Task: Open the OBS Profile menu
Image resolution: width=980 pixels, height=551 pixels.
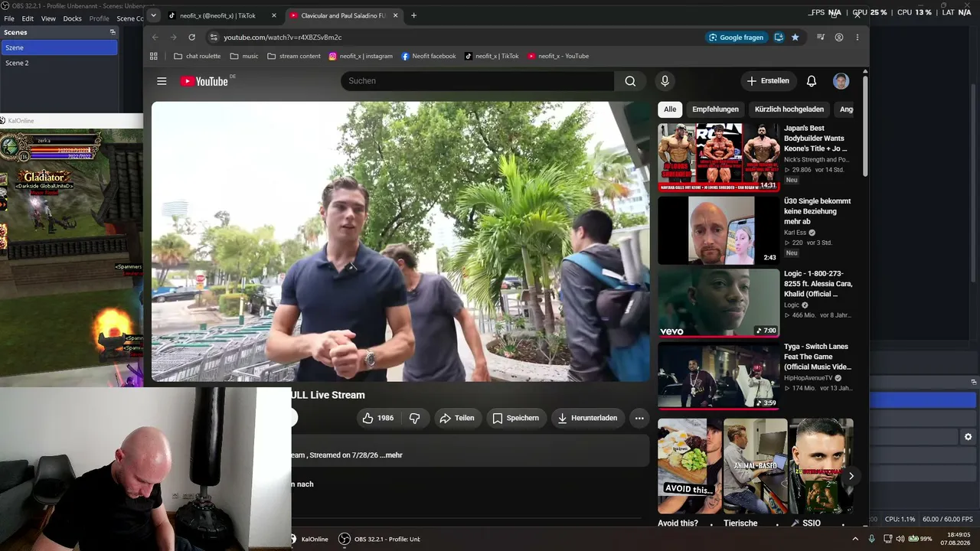Action: click(x=100, y=18)
